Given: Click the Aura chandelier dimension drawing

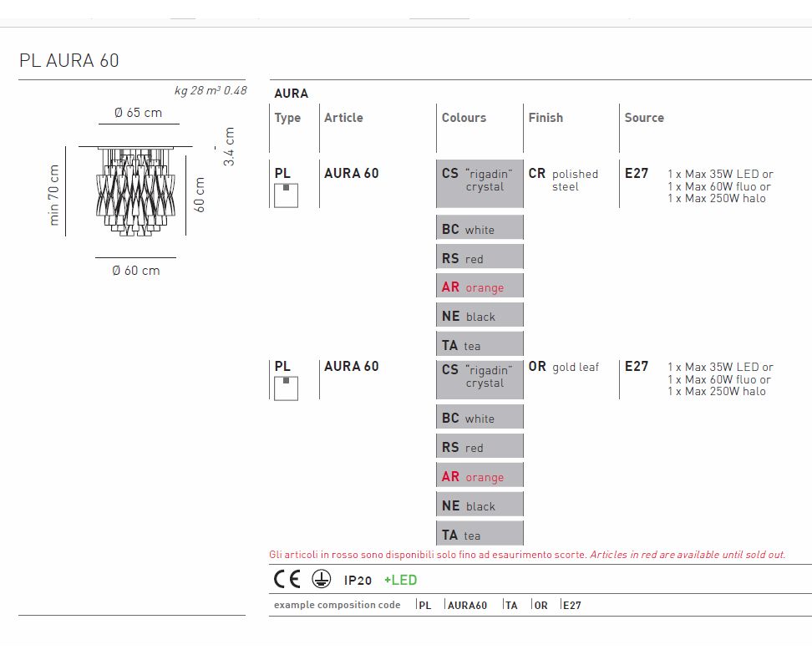Looking at the screenshot, I should pos(135,191).
